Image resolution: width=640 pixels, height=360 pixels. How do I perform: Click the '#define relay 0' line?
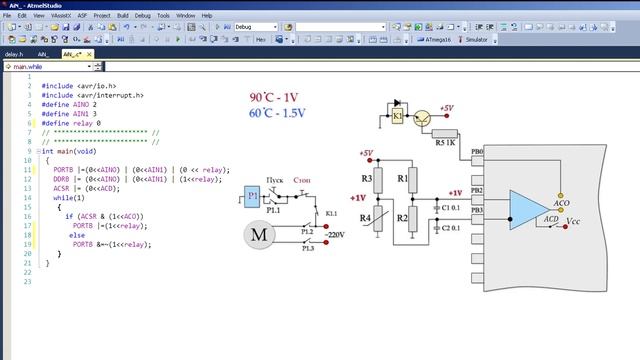(71, 123)
